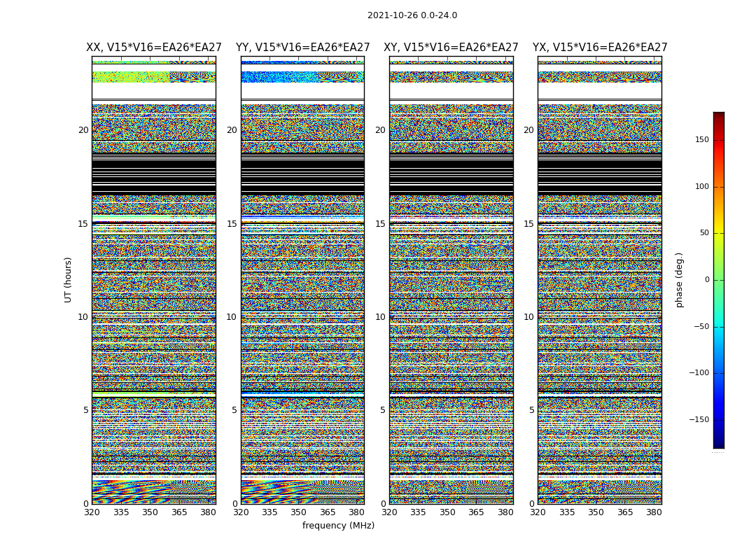Click the "380" frequency tick under YX panel
735x560 pixels.
pyautogui.click(x=654, y=512)
